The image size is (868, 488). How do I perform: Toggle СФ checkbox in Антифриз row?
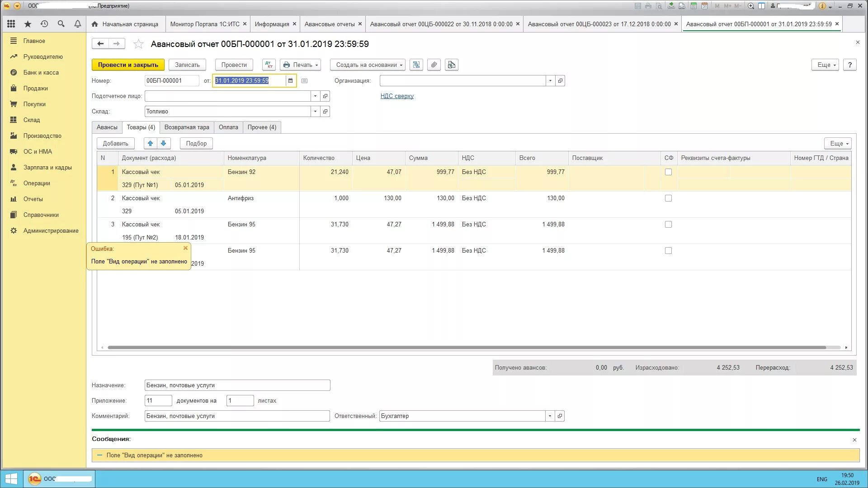click(668, 198)
